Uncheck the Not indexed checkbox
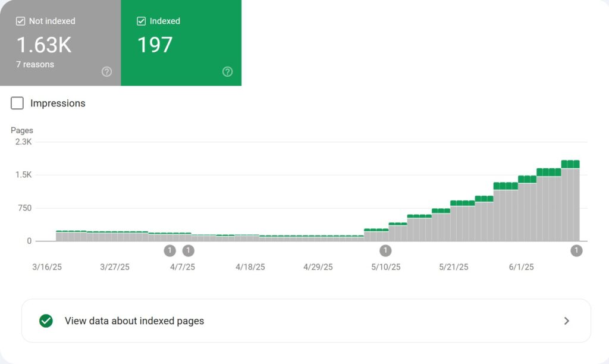 pos(20,20)
